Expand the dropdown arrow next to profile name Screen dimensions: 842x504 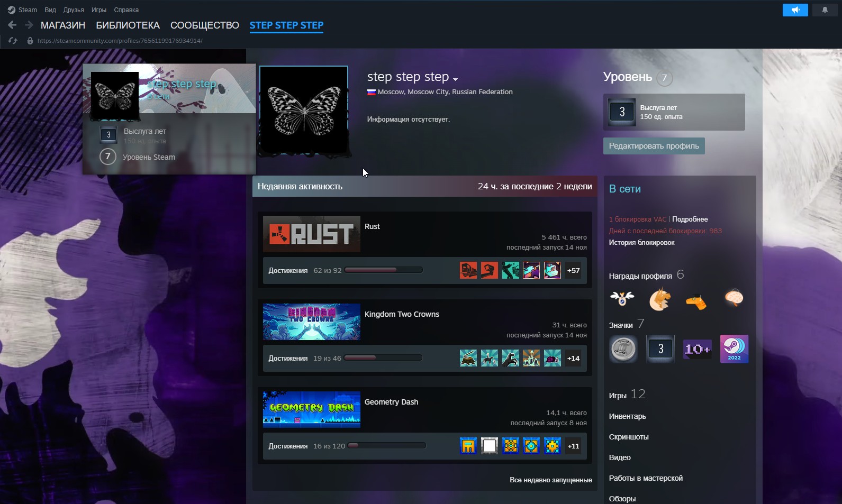click(455, 79)
